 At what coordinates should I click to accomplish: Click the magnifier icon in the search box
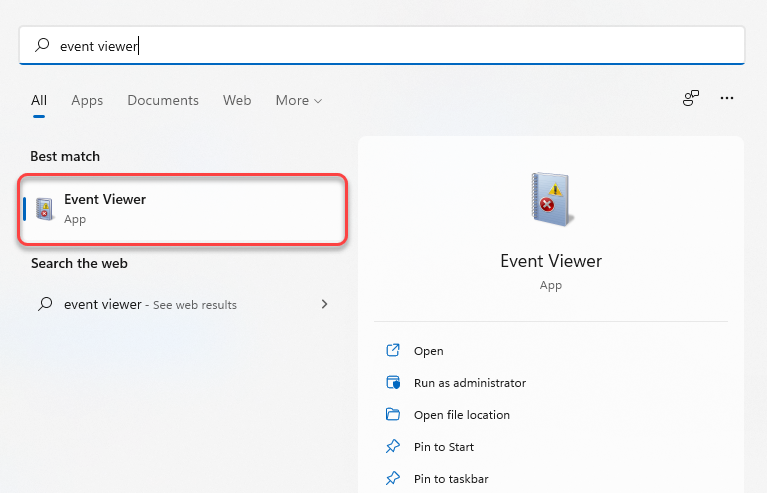[42, 45]
